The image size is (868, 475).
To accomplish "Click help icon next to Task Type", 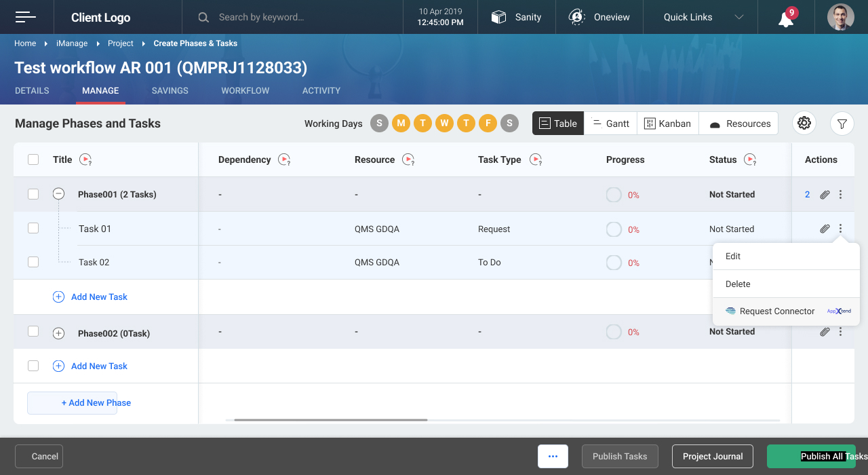I will (536, 160).
